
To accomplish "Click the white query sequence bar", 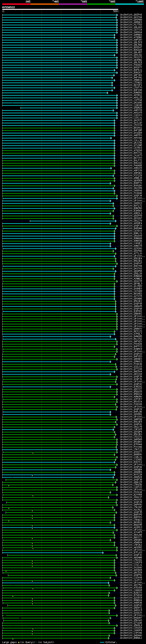I will 60,10.
